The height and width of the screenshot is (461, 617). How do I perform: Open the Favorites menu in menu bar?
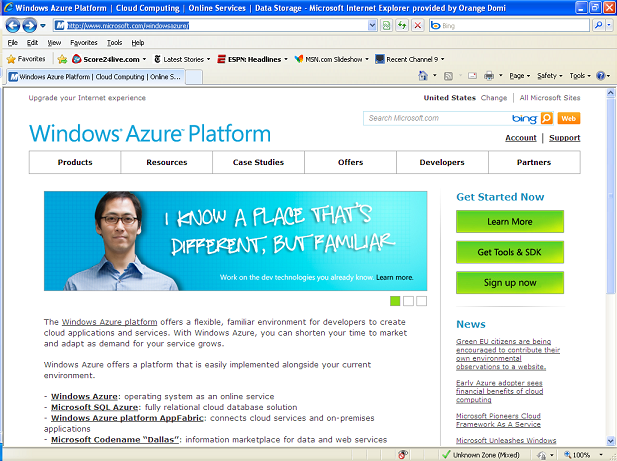pyautogui.click(x=84, y=42)
